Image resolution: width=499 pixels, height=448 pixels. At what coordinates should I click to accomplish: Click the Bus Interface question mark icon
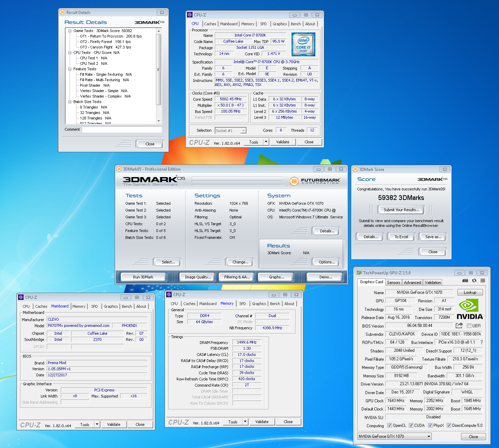(x=482, y=342)
